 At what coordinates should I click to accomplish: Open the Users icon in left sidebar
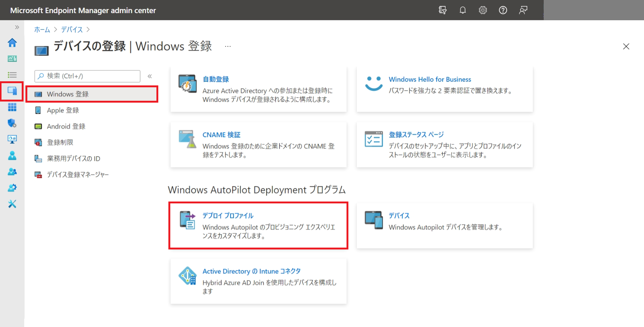click(x=12, y=155)
